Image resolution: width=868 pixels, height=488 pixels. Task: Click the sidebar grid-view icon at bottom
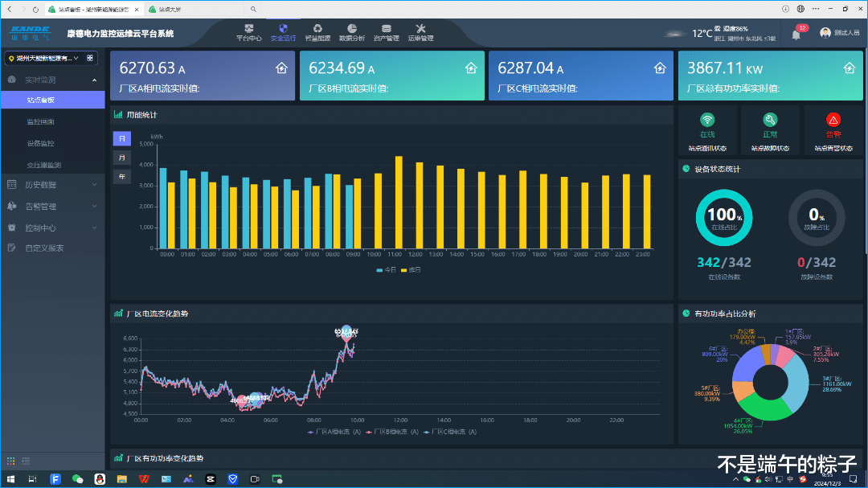(x=10, y=461)
